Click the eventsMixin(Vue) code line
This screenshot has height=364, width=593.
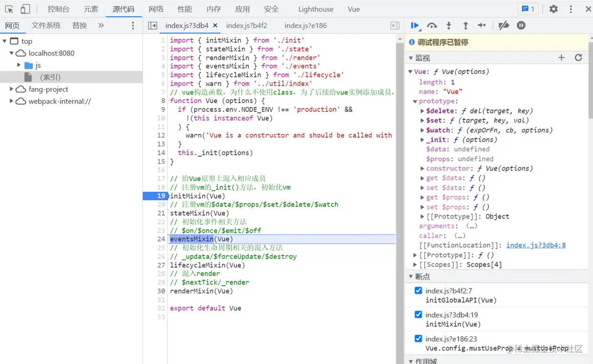(201, 239)
